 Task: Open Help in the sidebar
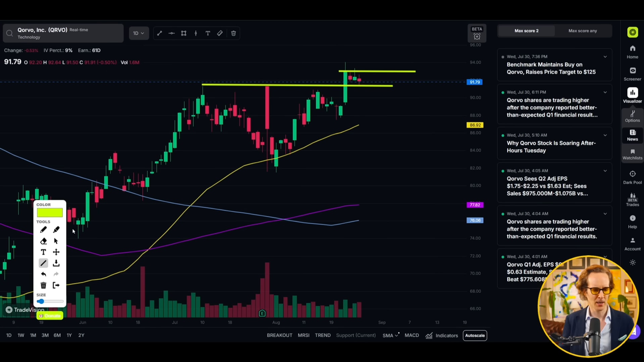click(633, 222)
